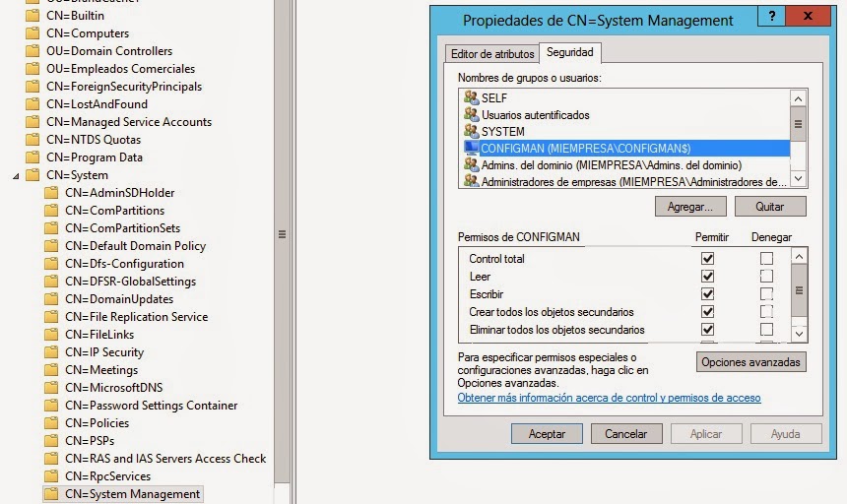Viewport: 847px width, 504px height.
Task: Enable Denegar checkbox for Leer
Action: pos(766,277)
